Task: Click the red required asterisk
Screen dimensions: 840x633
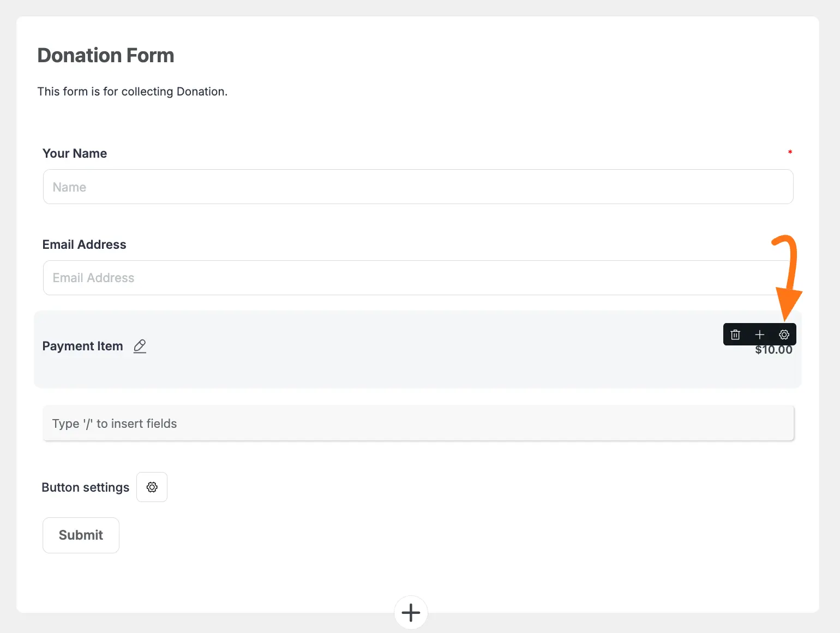Action: pyautogui.click(x=790, y=152)
